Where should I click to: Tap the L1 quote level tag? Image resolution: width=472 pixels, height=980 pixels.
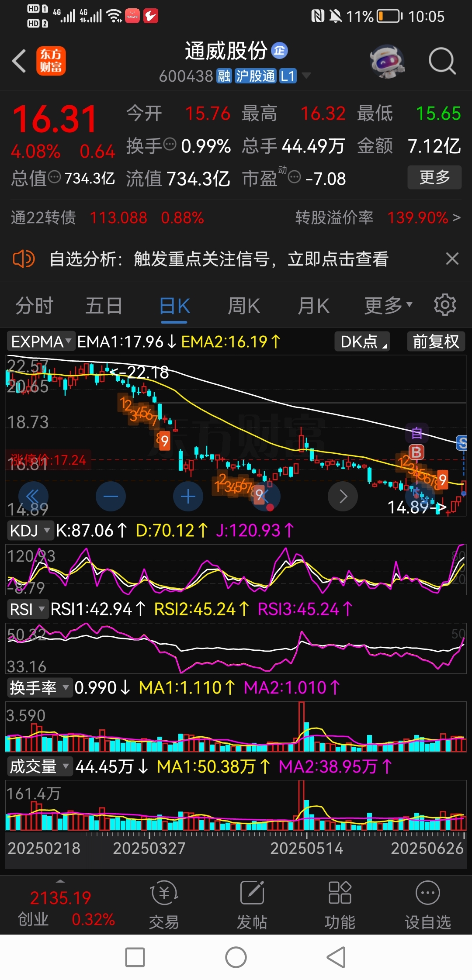tap(288, 76)
